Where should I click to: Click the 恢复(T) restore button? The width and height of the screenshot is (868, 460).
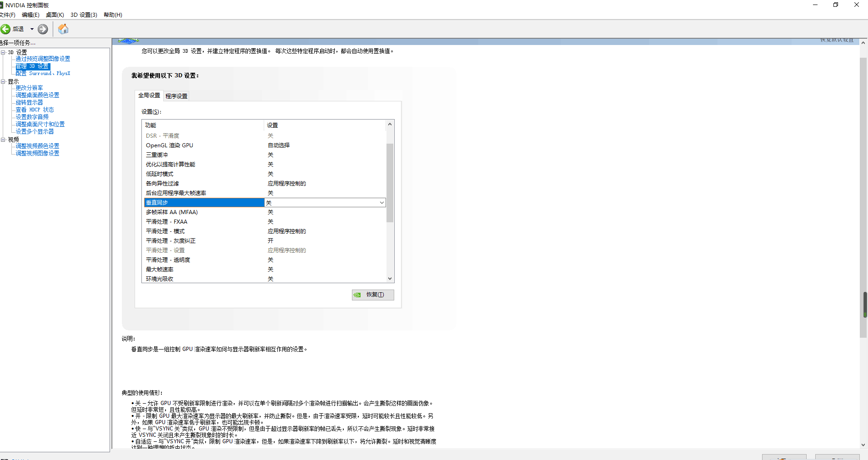[x=373, y=295]
